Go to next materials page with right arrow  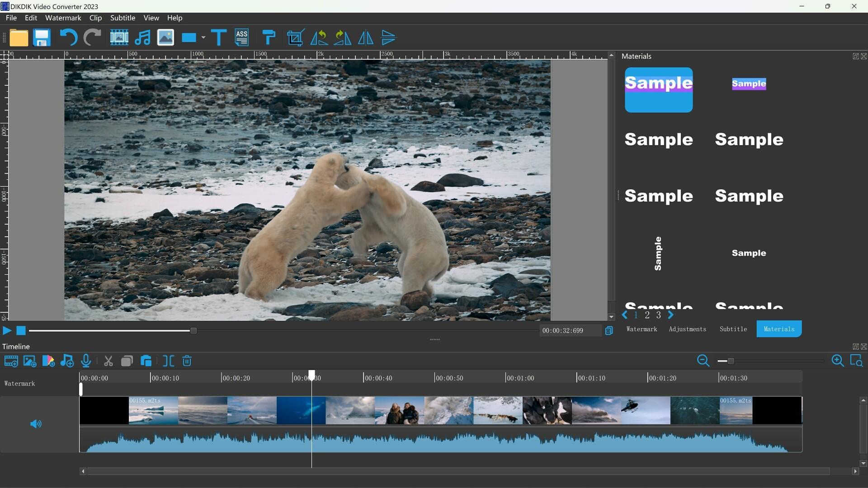[x=671, y=315]
